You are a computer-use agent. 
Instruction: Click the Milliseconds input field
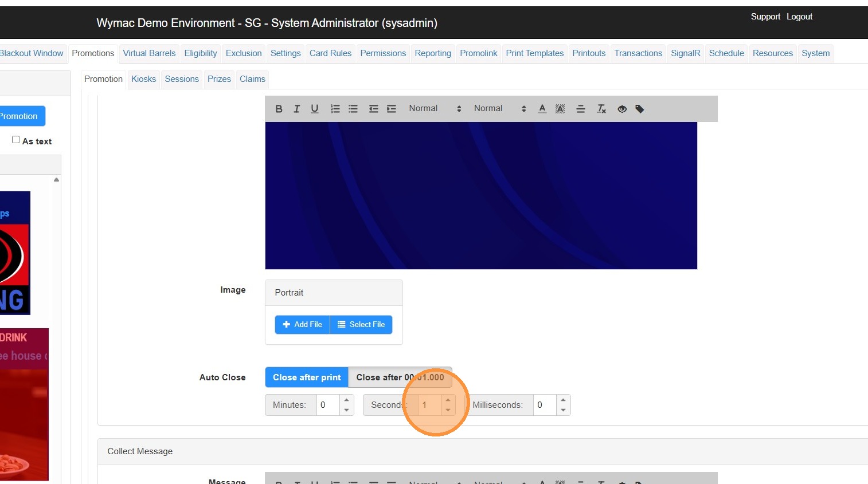coord(545,405)
